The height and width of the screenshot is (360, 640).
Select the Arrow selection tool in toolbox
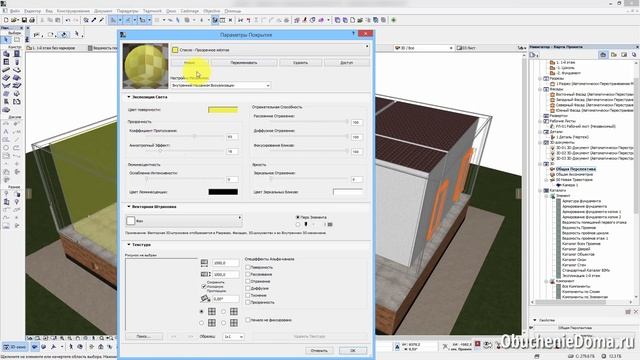pos(6,40)
